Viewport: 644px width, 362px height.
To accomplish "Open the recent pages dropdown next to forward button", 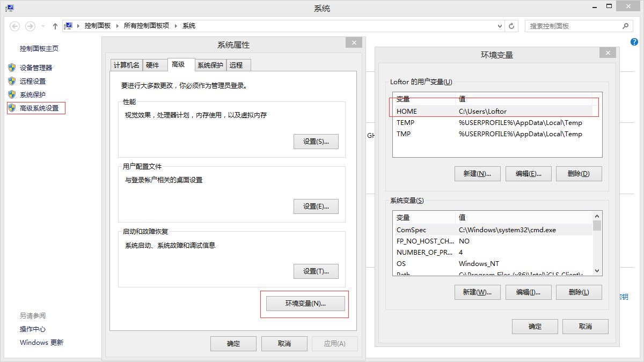I will [42, 25].
